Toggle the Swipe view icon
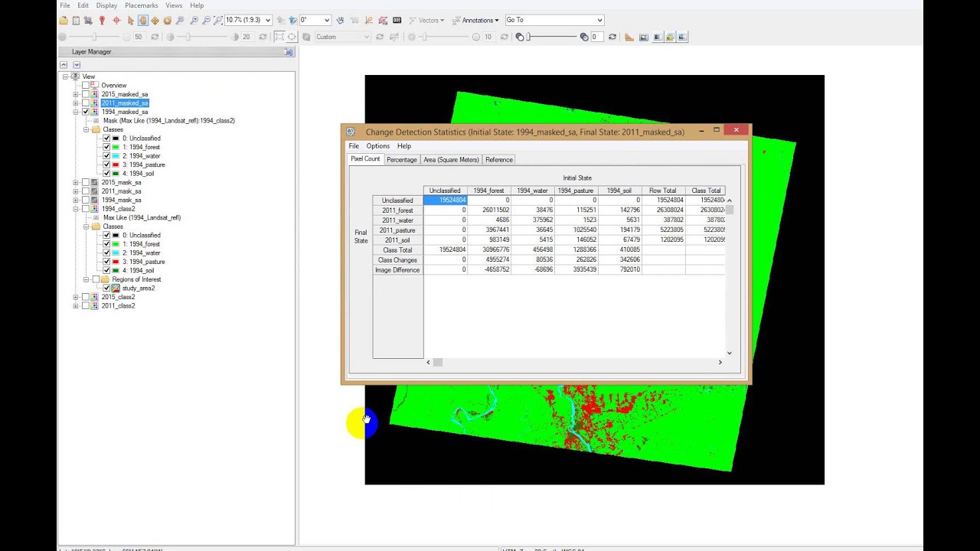 pyautogui.click(x=682, y=37)
